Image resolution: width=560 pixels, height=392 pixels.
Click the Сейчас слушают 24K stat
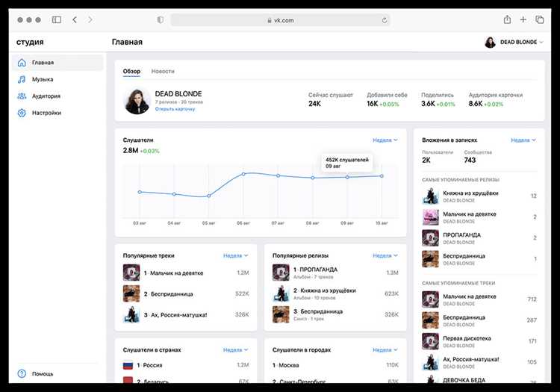[x=330, y=99]
